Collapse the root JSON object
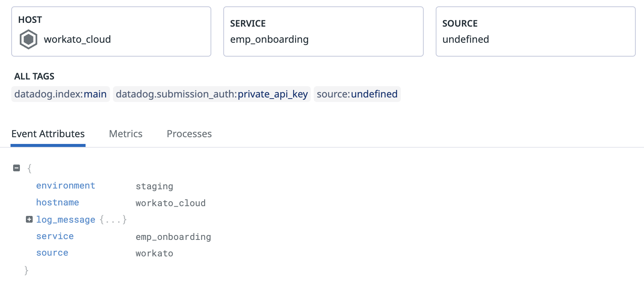The image size is (644, 286). click(17, 168)
